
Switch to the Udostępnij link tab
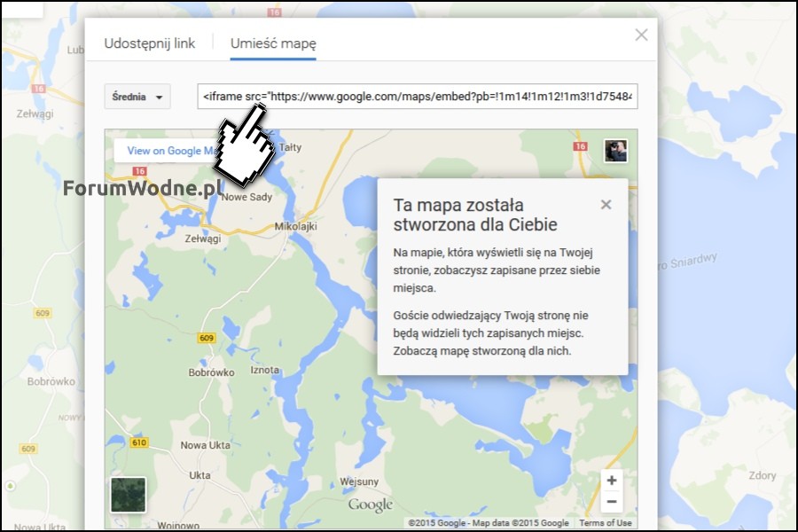[x=150, y=43]
